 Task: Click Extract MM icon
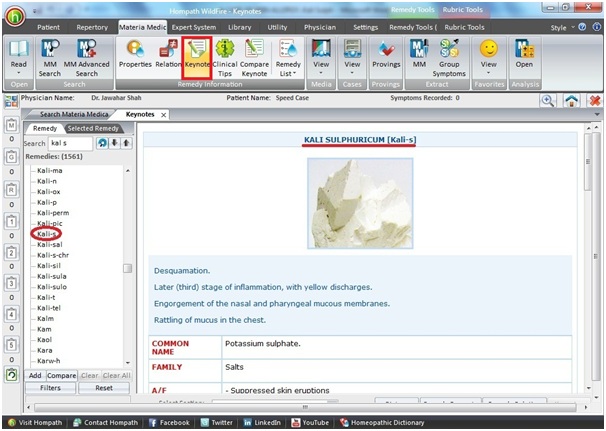pos(419,54)
